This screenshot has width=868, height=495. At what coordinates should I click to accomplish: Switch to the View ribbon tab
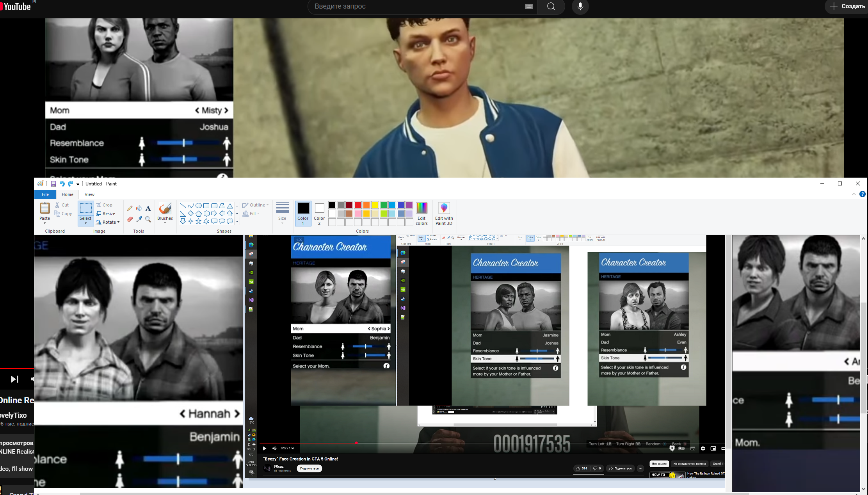[89, 194]
